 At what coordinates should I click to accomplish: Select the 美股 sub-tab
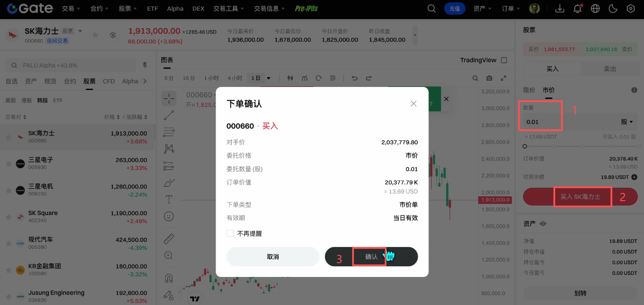point(11,100)
